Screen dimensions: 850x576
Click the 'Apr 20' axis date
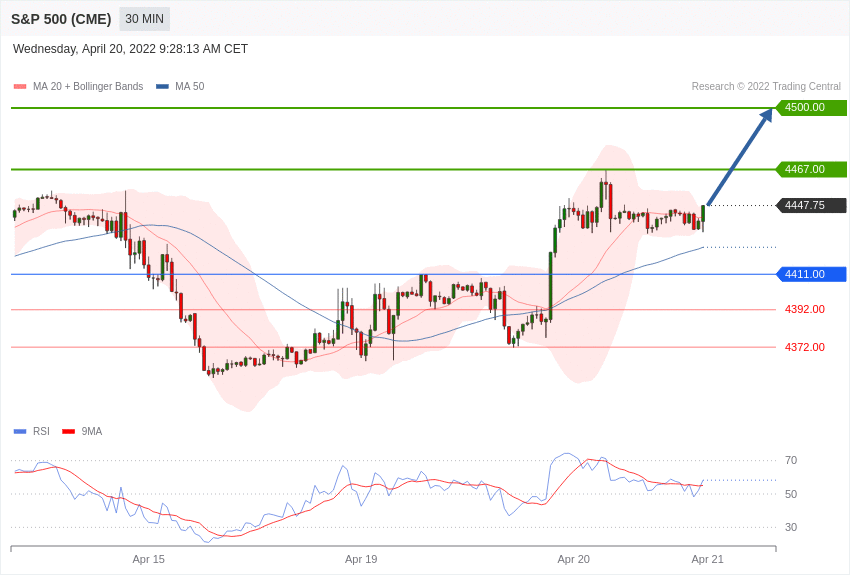coord(574,559)
